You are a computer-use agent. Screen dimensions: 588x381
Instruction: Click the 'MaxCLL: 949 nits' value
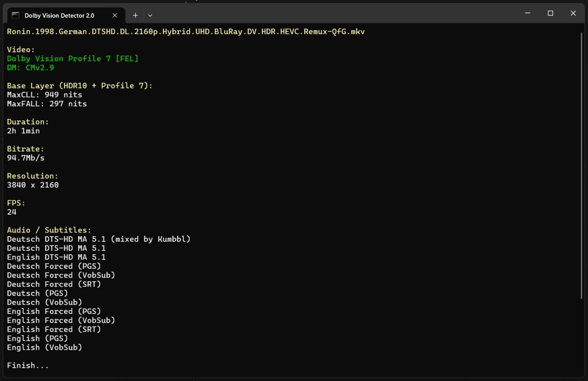pyautogui.click(x=45, y=95)
